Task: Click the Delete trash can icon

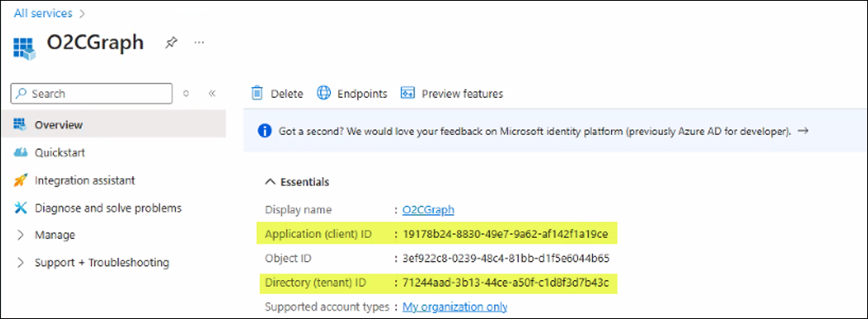Action: coord(257,93)
